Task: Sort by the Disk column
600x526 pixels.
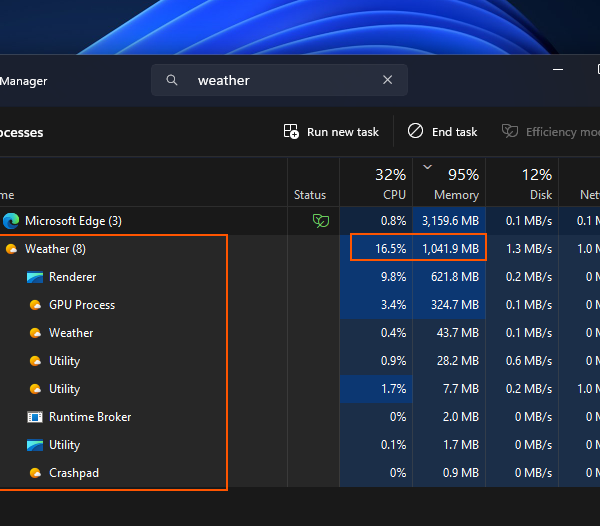Action: pos(522,182)
